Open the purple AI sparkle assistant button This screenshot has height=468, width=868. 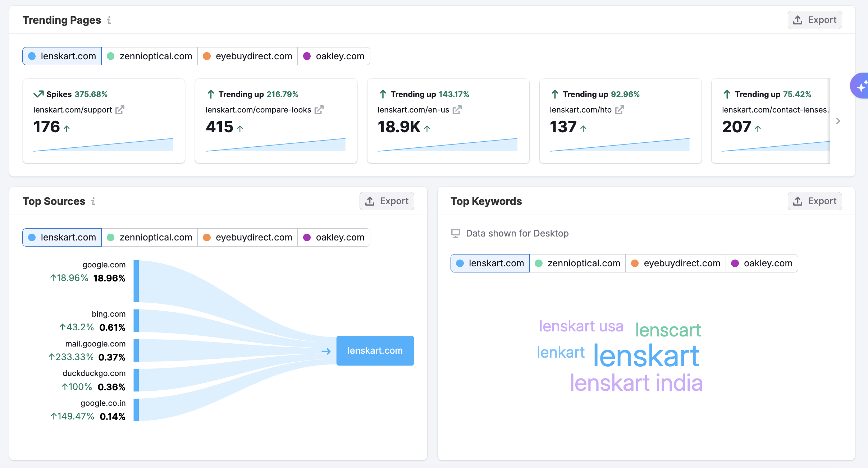click(861, 86)
